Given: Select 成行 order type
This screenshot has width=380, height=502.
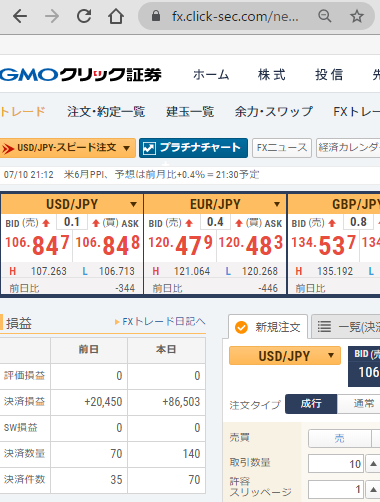Looking at the screenshot, I should point(311,404).
